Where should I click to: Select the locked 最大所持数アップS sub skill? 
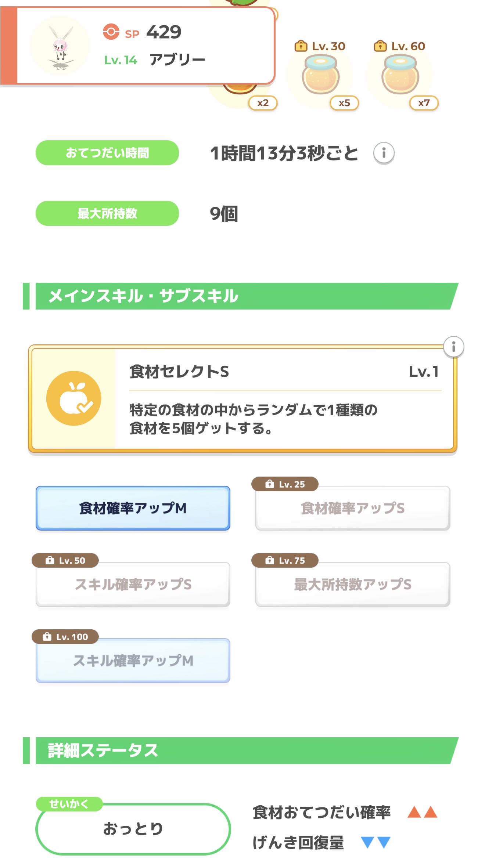tap(353, 584)
